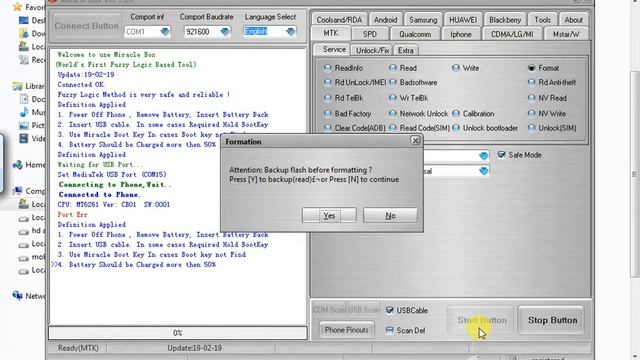Select the Badsoftware radio button
The height and width of the screenshot is (360, 640).
pos(393,82)
